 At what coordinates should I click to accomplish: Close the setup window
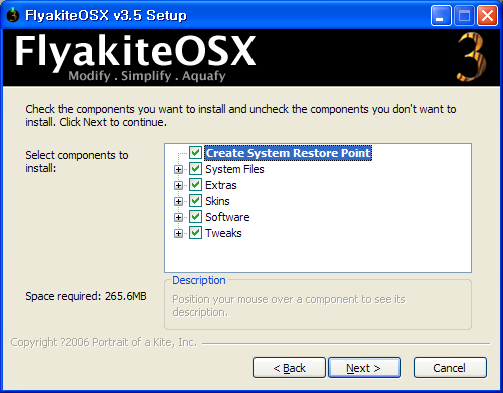pos(487,15)
